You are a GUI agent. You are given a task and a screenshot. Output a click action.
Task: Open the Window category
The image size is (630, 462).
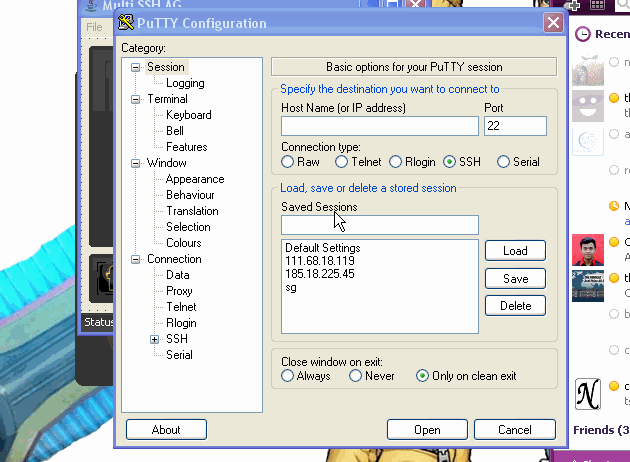[x=166, y=163]
